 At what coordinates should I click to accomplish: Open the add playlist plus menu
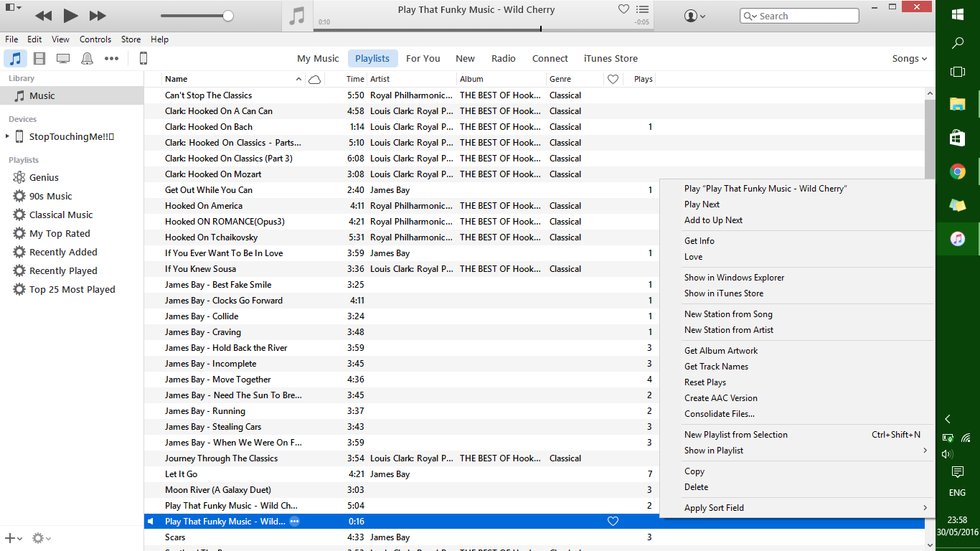click(13, 538)
